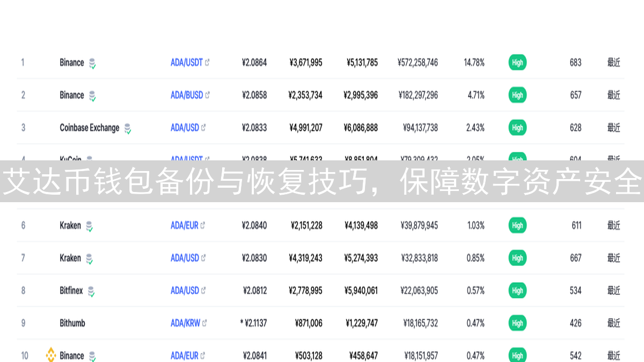
Task: Select the volume ¥39,879,945
Action: (420, 225)
